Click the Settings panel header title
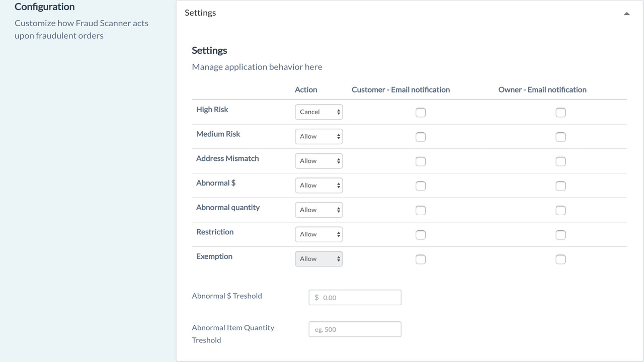The width and height of the screenshot is (644, 362). (x=200, y=13)
